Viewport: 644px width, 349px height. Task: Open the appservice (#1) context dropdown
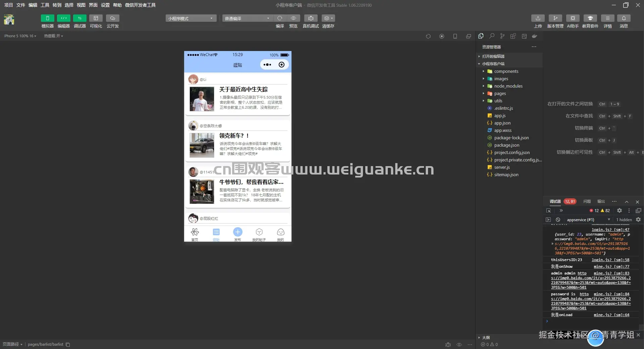(588, 219)
